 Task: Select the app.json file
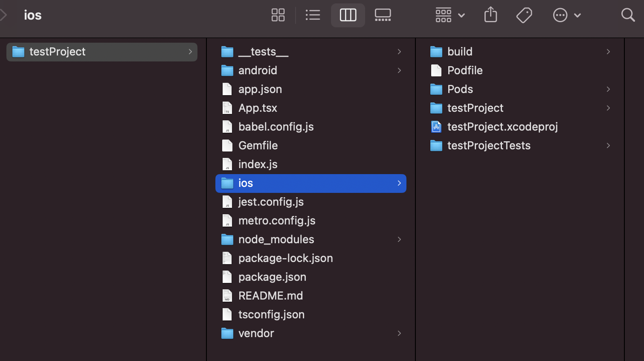[x=311, y=90]
